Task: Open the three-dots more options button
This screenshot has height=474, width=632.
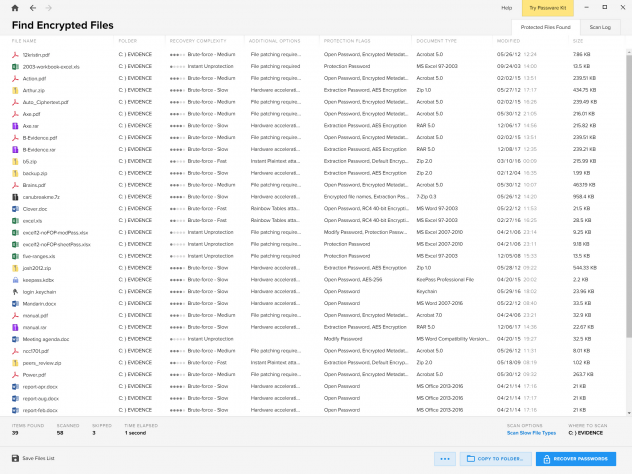Action: coord(446,458)
